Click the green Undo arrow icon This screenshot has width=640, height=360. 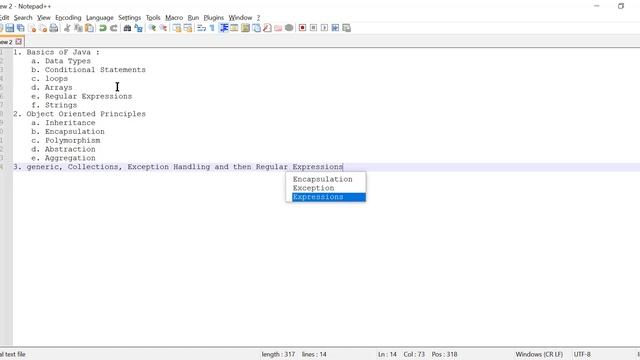[x=102, y=28]
